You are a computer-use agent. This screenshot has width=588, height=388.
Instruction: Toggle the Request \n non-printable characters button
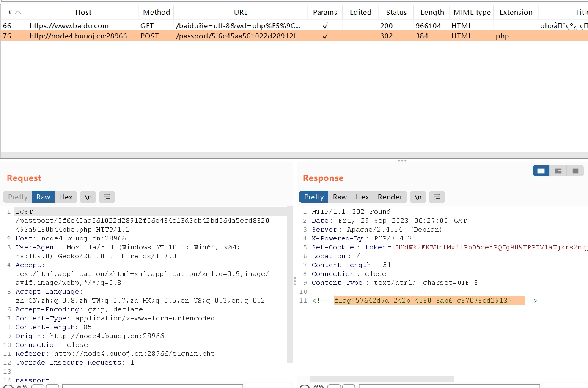tap(88, 197)
